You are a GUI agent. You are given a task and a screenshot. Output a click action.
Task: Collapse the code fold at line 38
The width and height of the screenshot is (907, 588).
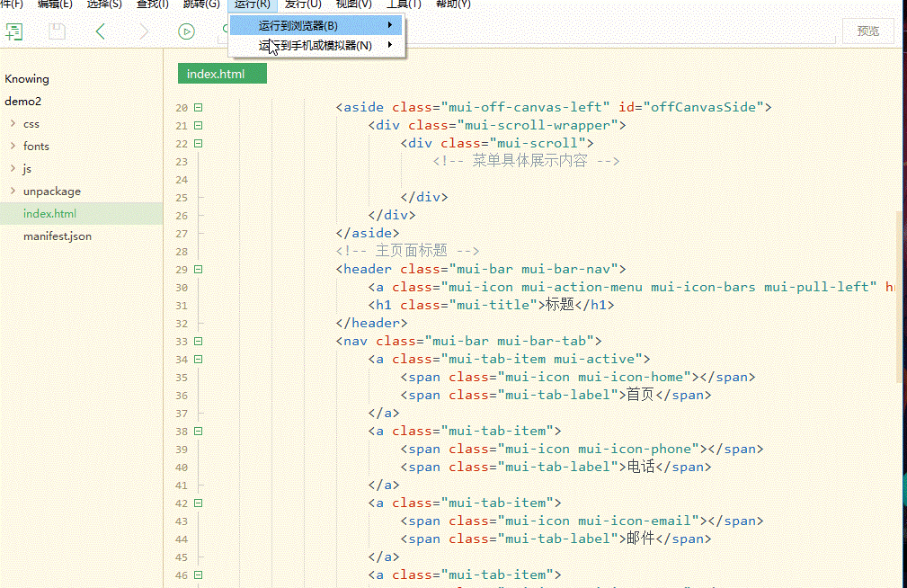pos(198,432)
